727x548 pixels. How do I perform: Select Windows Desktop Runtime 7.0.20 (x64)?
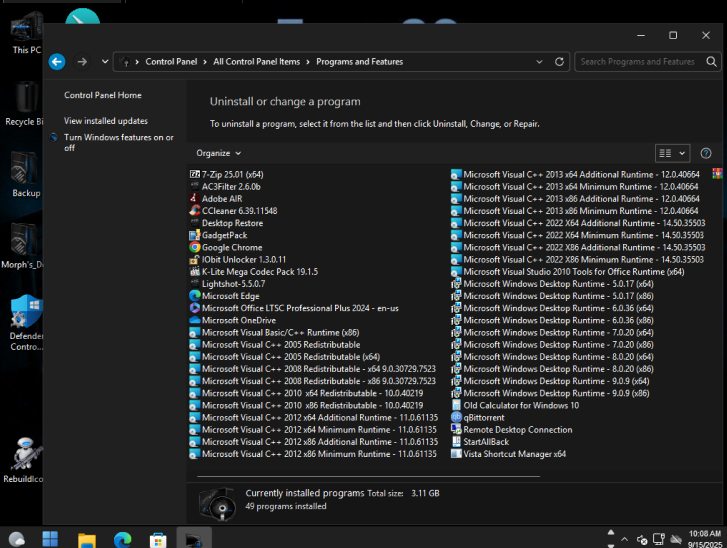point(552,332)
